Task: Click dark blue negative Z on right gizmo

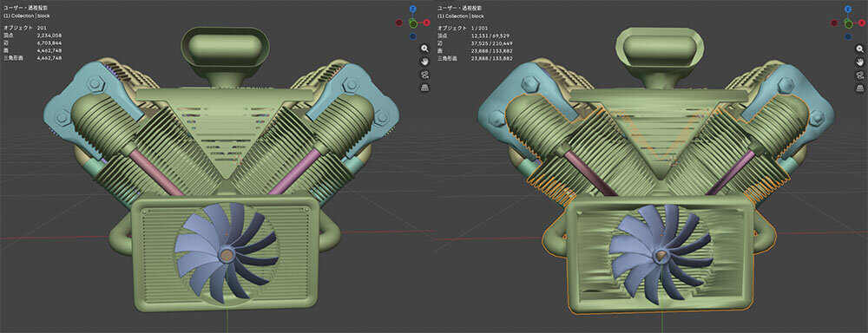Action: (848, 36)
